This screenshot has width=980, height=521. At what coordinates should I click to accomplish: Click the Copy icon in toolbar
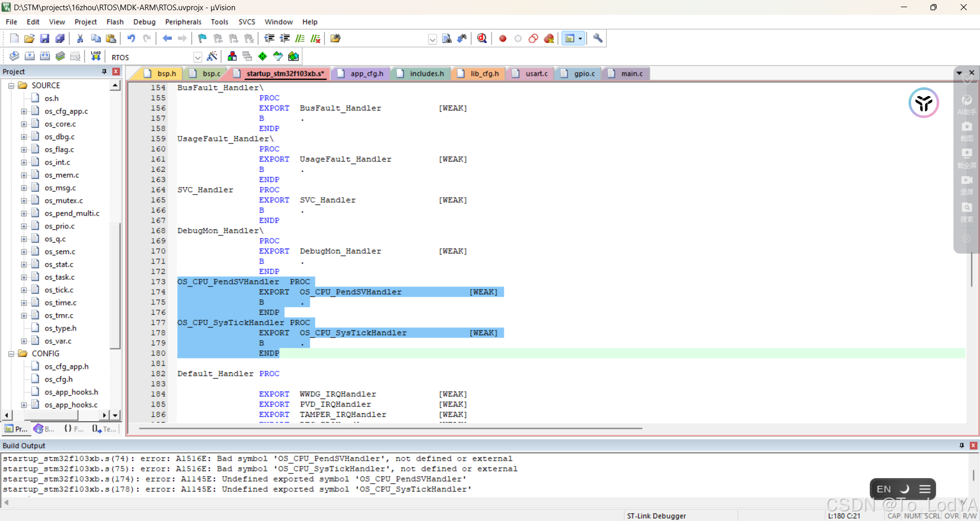click(95, 38)
